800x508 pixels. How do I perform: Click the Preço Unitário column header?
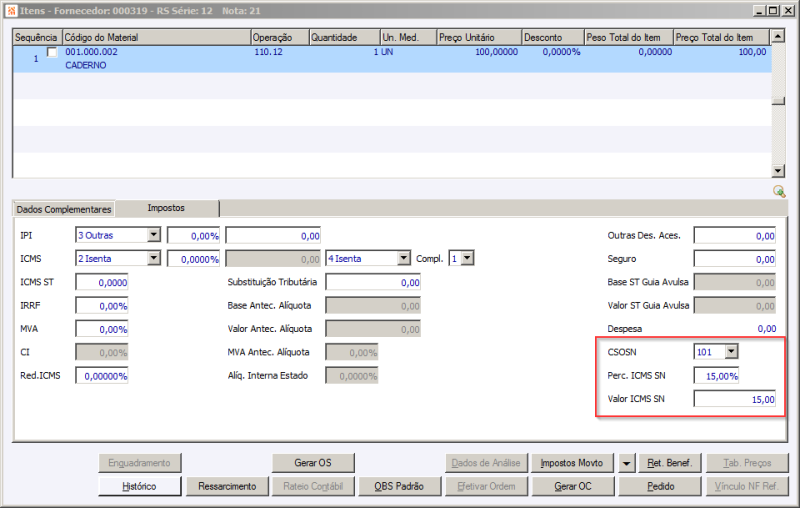(x=479, y=37)
